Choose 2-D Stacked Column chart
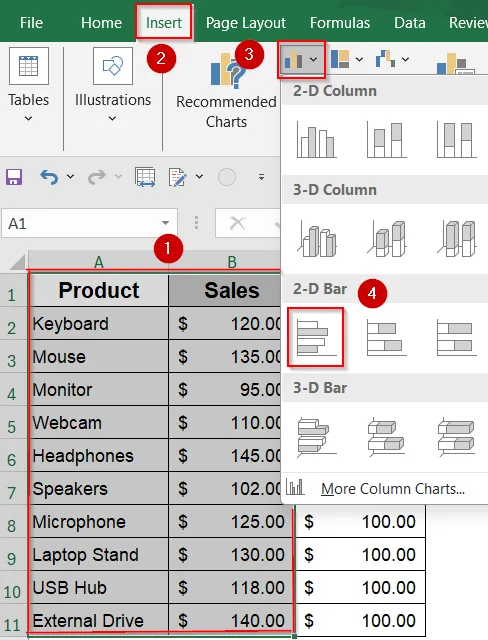Screen dimensions: 488x640 tap(386, 140)
